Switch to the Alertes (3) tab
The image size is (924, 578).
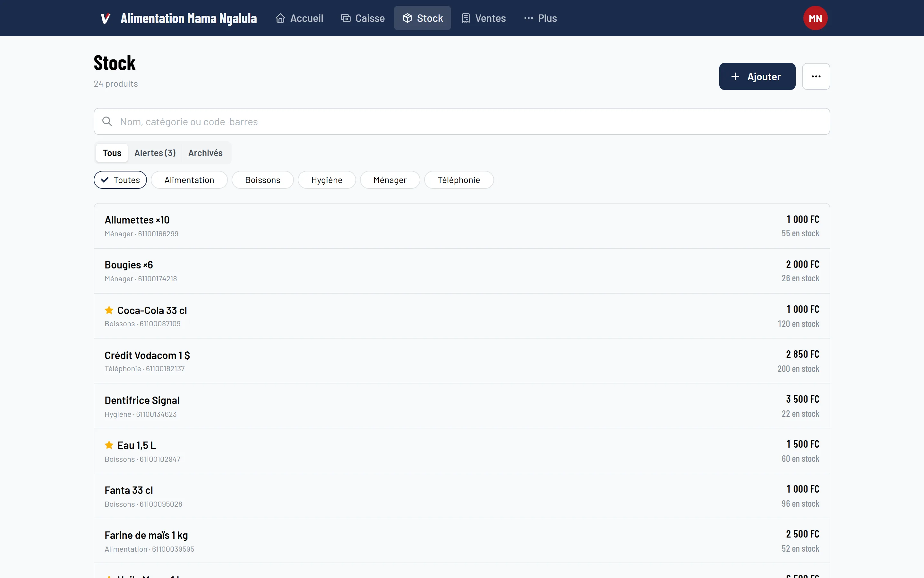(155, 153)
